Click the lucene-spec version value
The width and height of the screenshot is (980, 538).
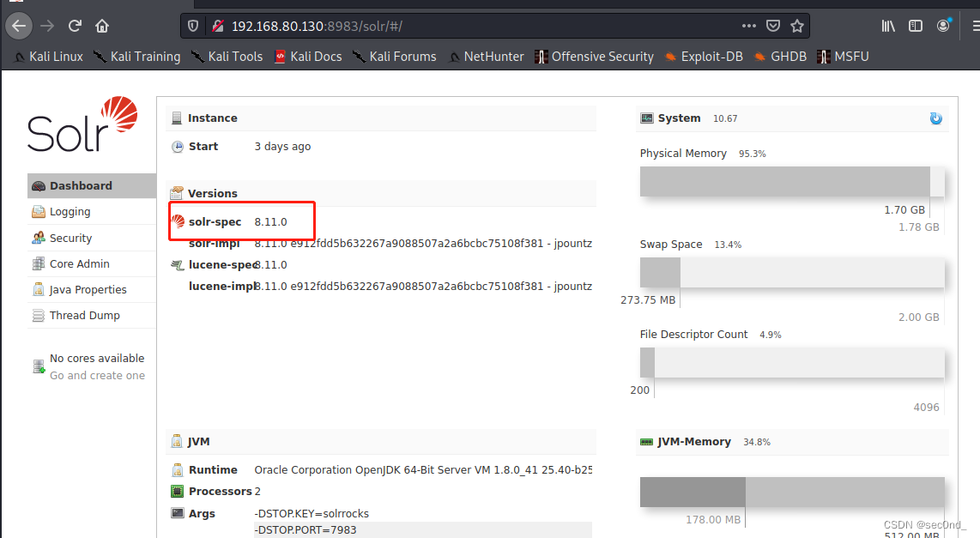point(270,265)
